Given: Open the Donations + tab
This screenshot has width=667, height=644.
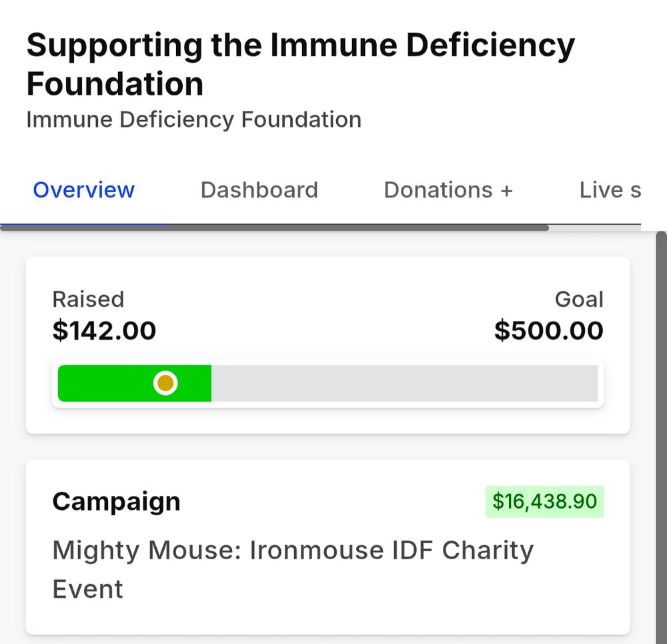Looking at the screenshot, I should point(448,190).
